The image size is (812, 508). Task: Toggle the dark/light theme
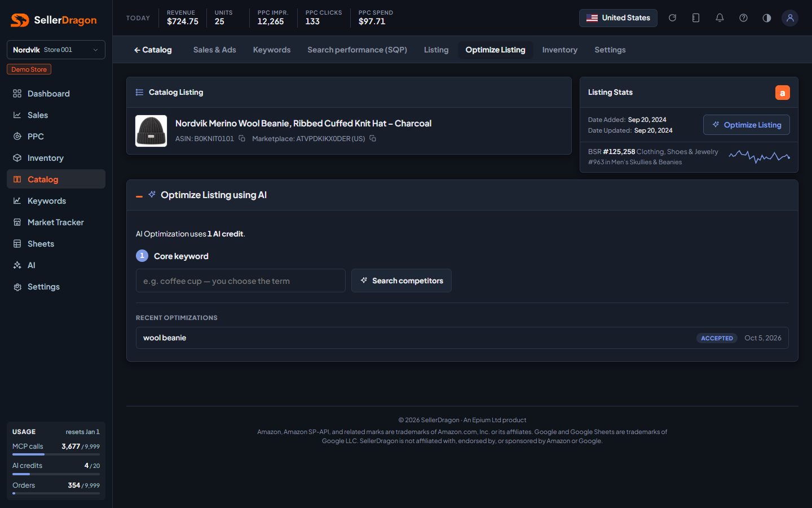point(767,18)
